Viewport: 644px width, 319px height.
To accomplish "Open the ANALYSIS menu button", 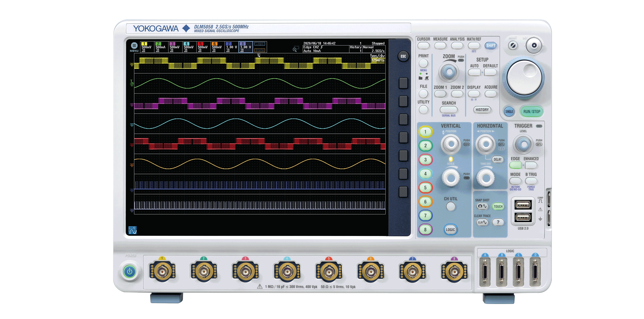I will pyautogui.click(x=457, y=46).
